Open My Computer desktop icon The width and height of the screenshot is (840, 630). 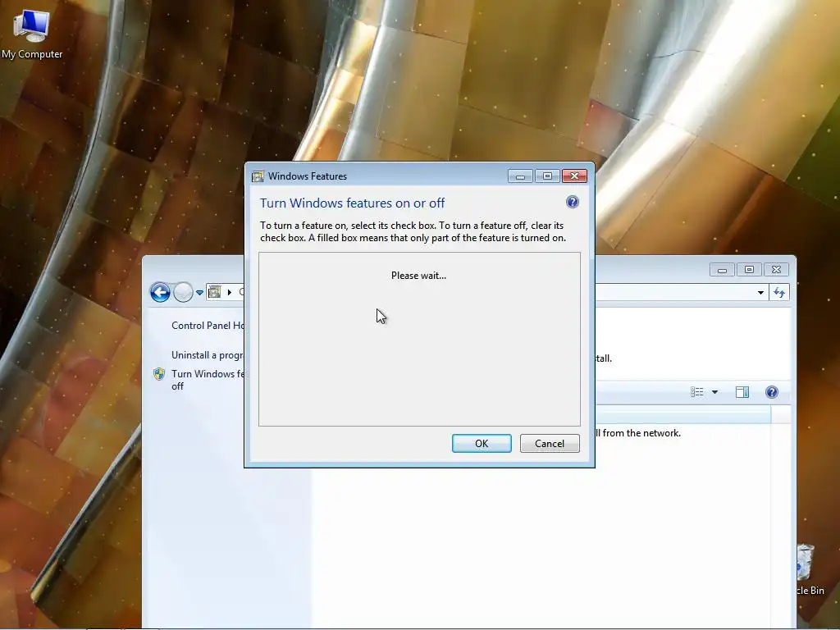tap(32, 33)
